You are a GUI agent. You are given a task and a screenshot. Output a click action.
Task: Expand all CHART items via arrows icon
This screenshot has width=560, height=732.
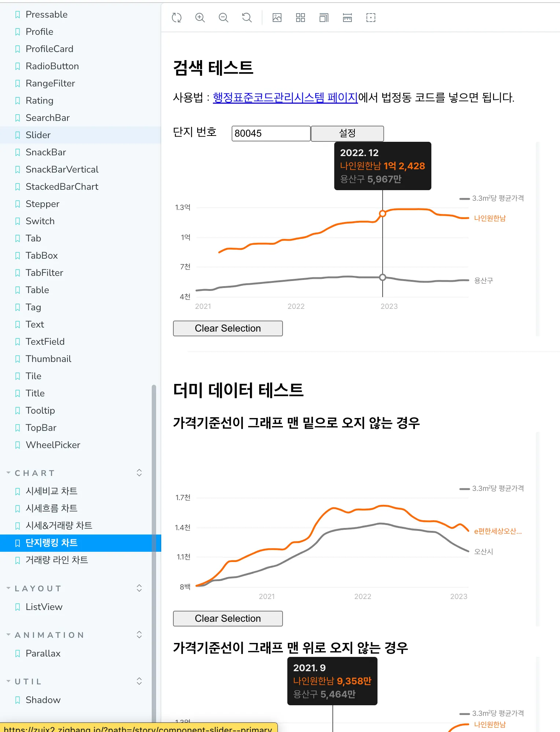[139, 473]
